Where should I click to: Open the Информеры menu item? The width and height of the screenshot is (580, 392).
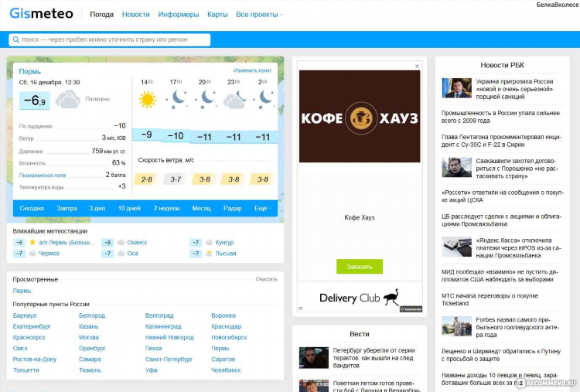point(179,15)
